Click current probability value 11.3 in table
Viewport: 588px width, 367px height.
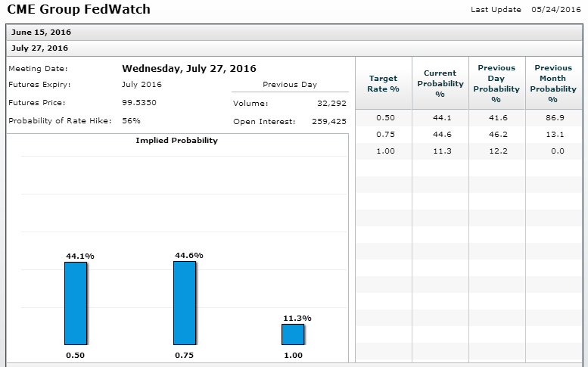(442, 151)
